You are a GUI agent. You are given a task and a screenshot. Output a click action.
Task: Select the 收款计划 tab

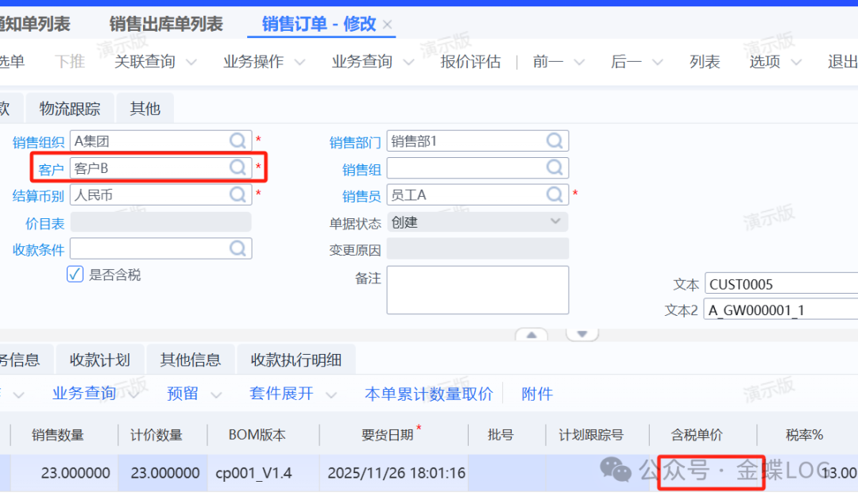coord(99,360)
